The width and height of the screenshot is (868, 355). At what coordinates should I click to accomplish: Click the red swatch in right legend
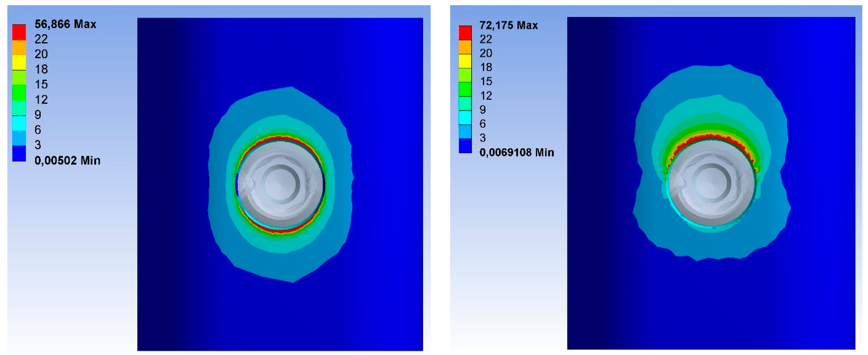pos(465,33)
